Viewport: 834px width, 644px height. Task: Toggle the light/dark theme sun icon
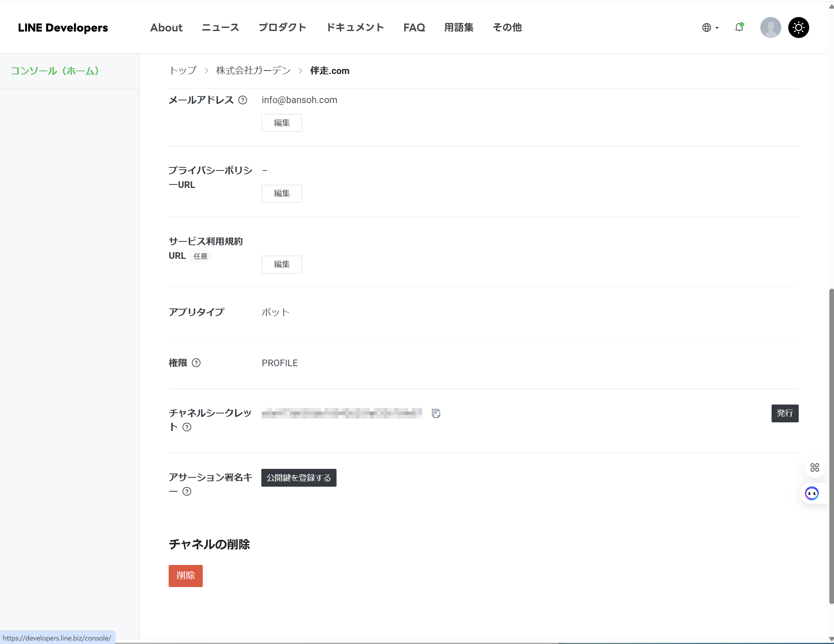pos(799,28)
